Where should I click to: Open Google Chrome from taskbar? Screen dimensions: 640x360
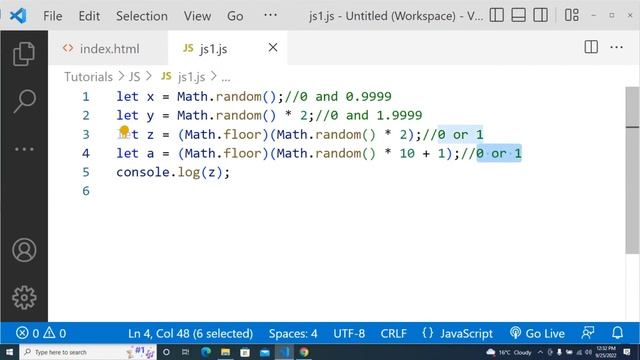coord(304,352)
